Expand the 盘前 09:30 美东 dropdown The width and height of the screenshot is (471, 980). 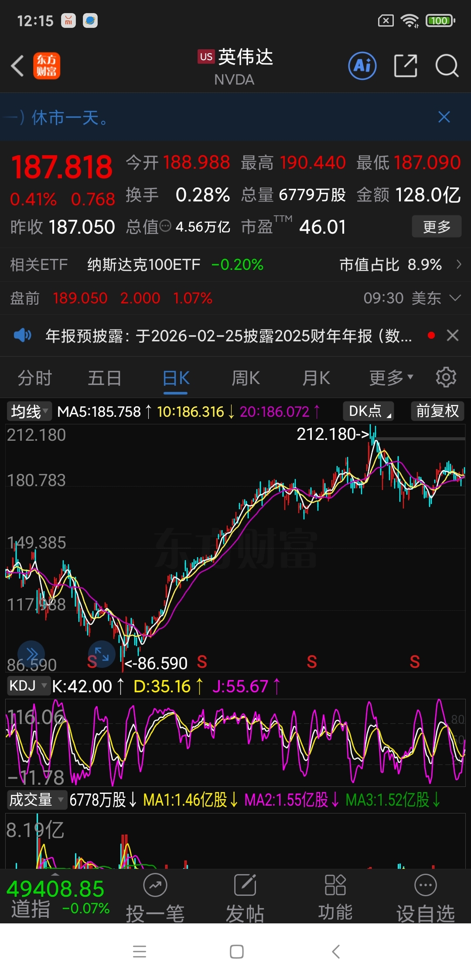pyautogui.click(x=455, y=298)
